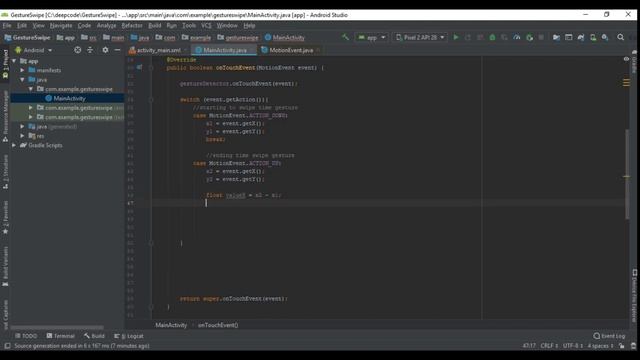Open the VCS menu
The width and height of the screenshot is (640, 360).
[x=206, y=25]
